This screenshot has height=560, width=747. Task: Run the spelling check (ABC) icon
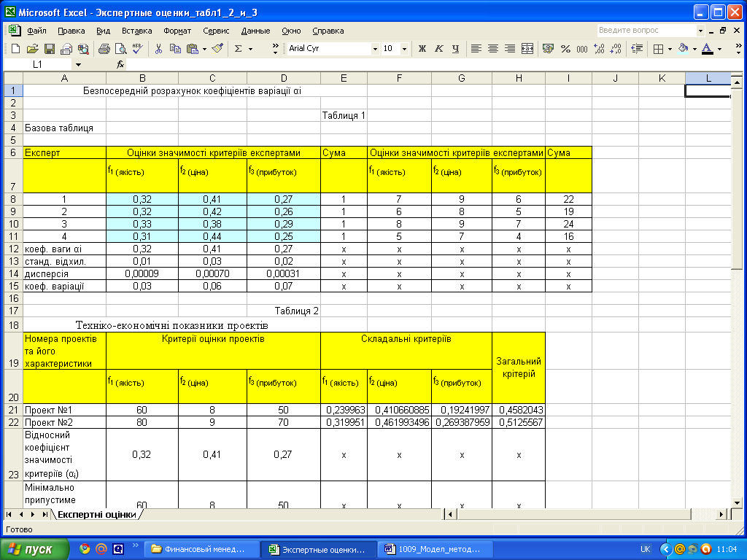pyautogui.click(x=138, y=49)
